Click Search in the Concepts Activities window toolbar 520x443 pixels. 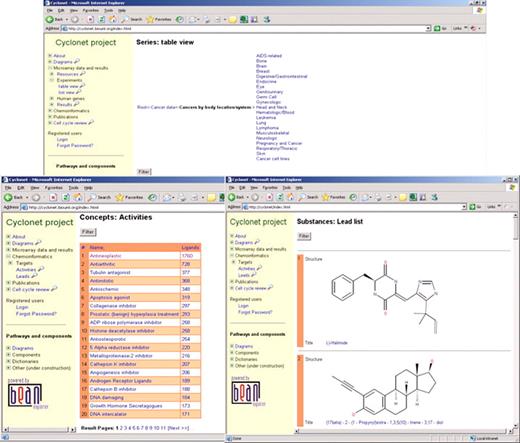pyautogui.click(x=99, y=198)
